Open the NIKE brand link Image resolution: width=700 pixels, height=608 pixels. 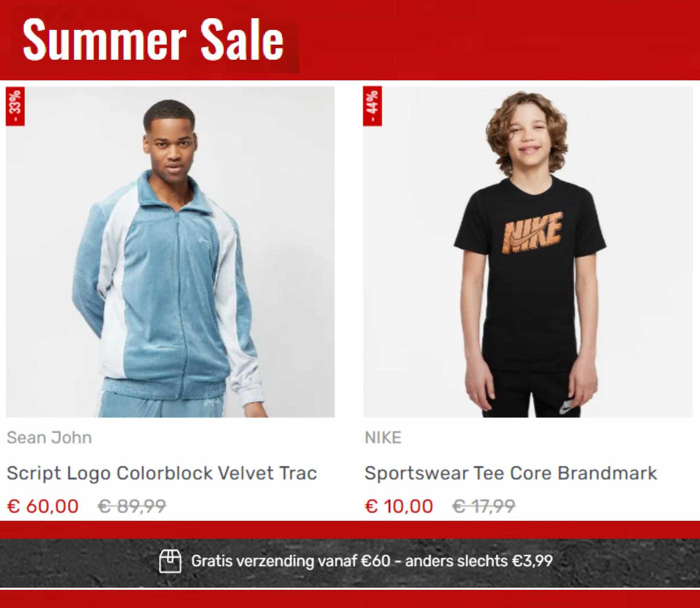coord(383,438)
